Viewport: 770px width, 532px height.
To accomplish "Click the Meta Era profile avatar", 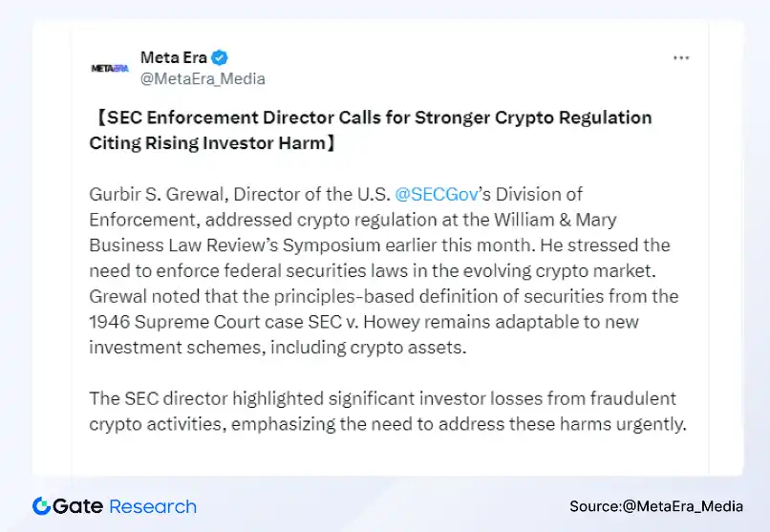I will (109, 68).
